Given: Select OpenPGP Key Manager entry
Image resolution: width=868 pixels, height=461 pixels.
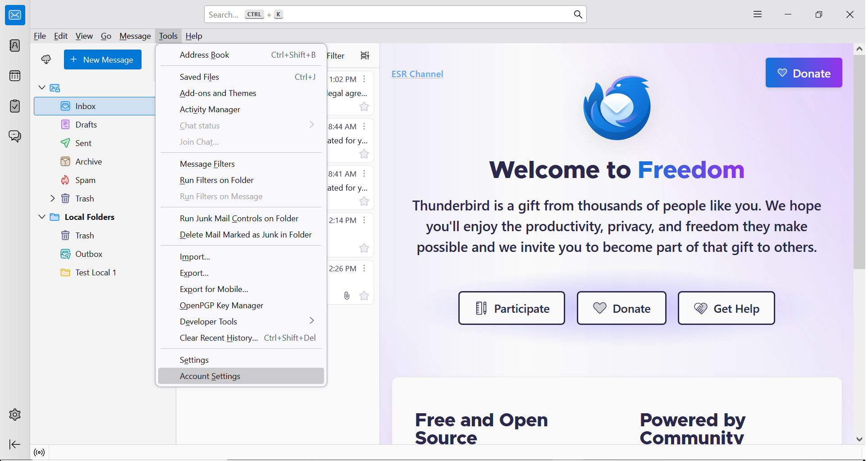Looking at the screenshot, I should pos(241,306).
